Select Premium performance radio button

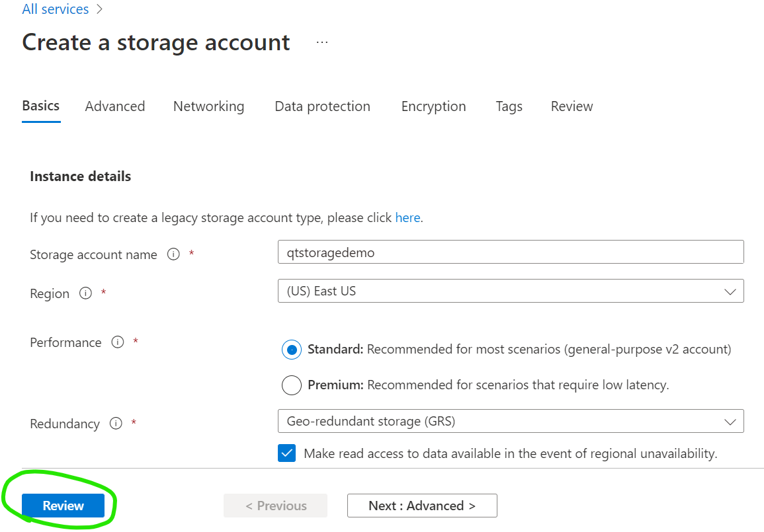point(291,385)
